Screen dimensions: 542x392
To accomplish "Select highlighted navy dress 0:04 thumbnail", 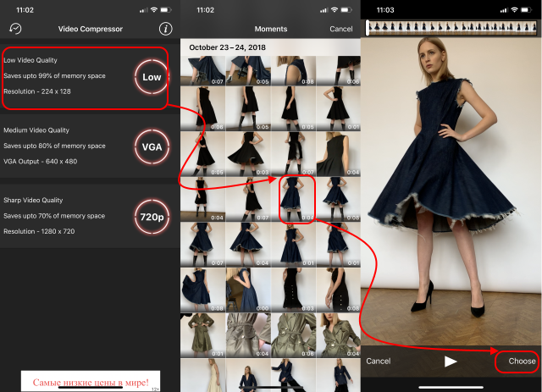I will tap(293, 199).
